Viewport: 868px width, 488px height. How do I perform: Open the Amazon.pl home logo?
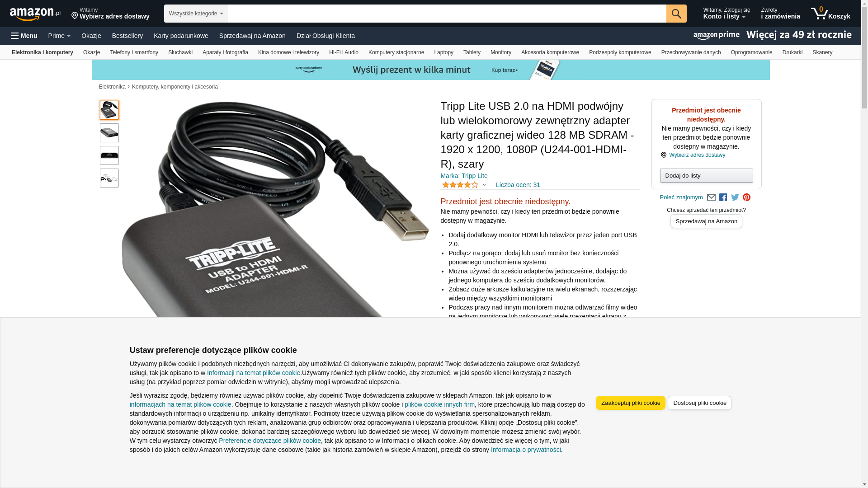(x=35, y=14)
